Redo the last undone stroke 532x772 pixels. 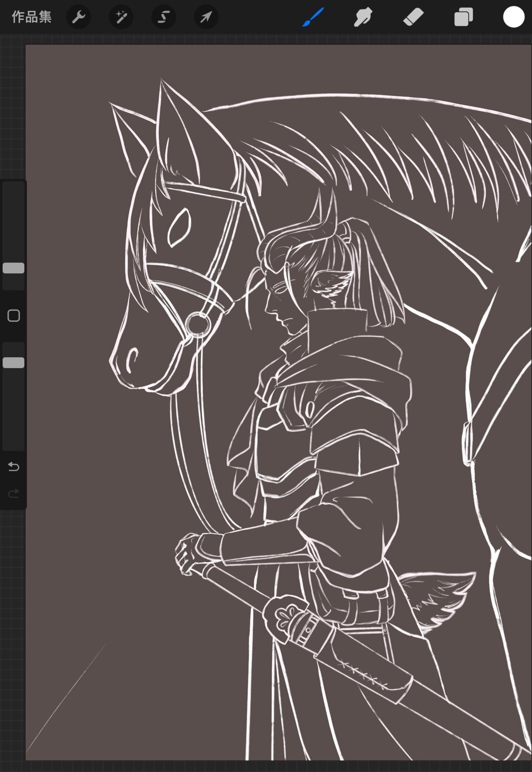tap(14, 493)
